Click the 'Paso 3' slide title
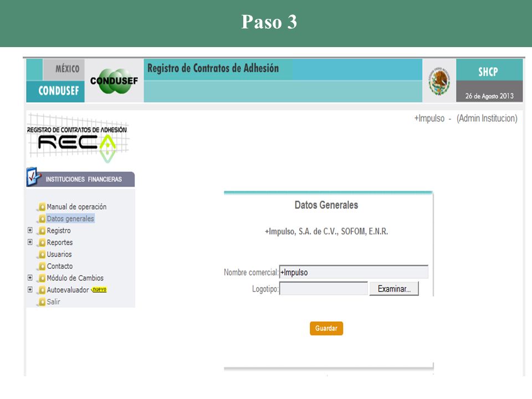The image size is (532, 399). click(x=269, y=22)
